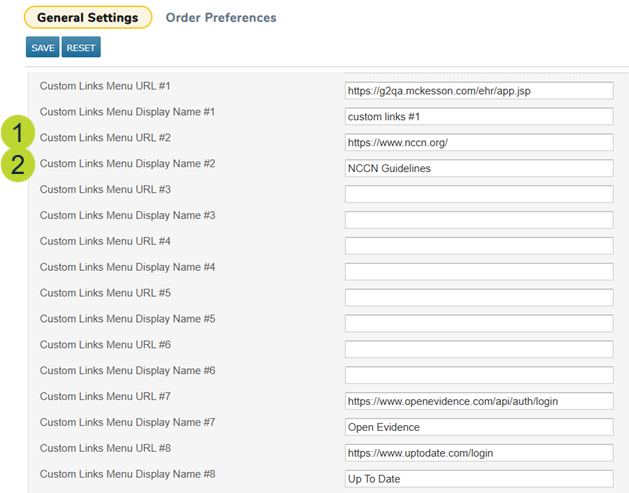The height and width of the screenshot is (493, 629).
Task: Select the NCCN Guidelines display name field
Action: point(478,168)
